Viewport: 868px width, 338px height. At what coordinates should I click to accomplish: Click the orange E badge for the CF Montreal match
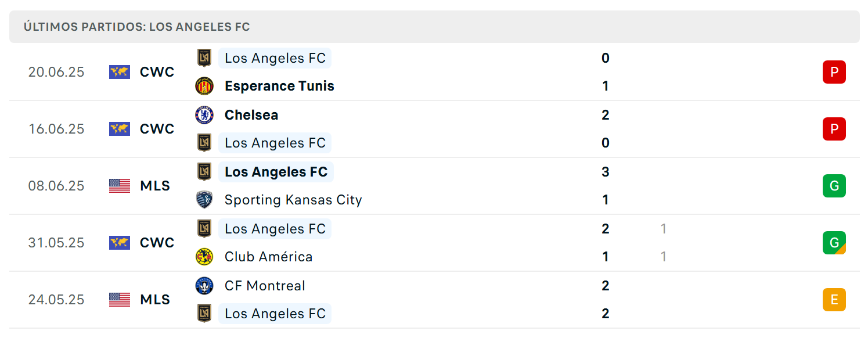[x=834, y=300]
